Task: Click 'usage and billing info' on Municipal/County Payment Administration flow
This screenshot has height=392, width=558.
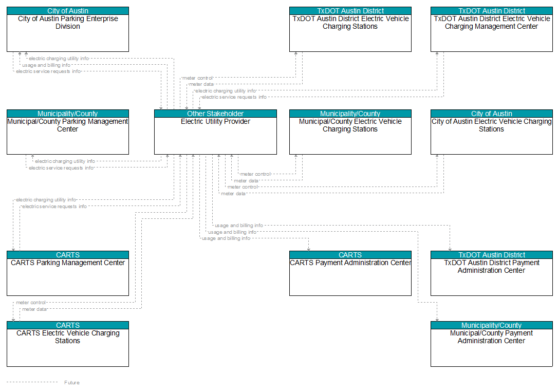Action: pyautogui.click(x=232, y=232)
